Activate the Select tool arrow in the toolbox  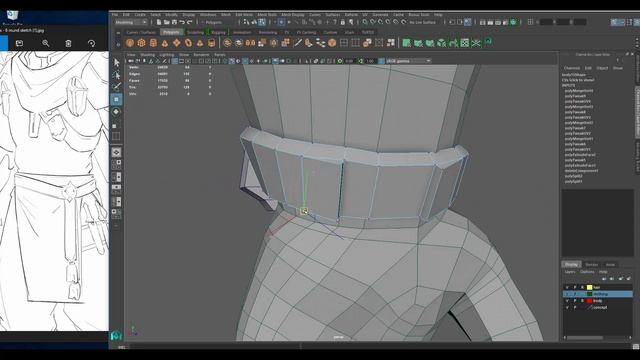116,62
